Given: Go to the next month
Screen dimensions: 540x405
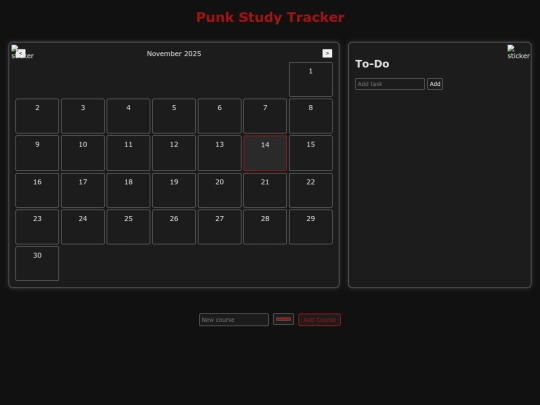Looking at the screenshot, I should (327, 53).
